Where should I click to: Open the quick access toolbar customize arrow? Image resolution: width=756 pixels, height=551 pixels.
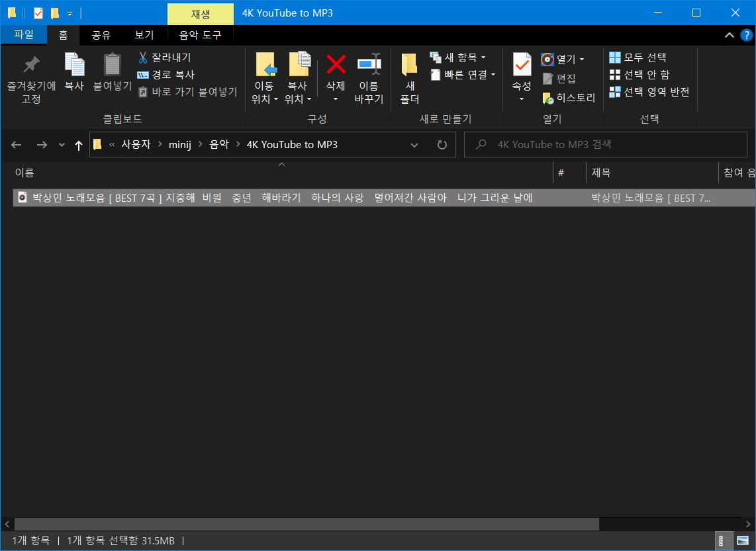(x=70, y=14)
